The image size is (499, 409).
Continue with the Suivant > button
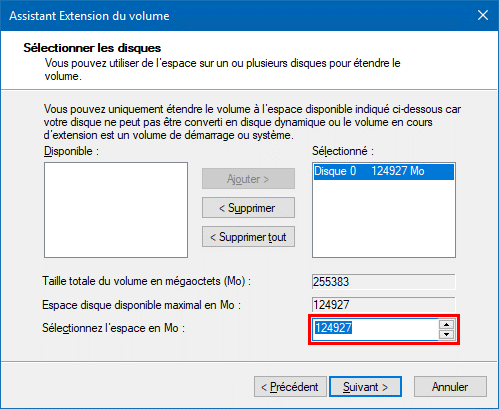[365, 387]
